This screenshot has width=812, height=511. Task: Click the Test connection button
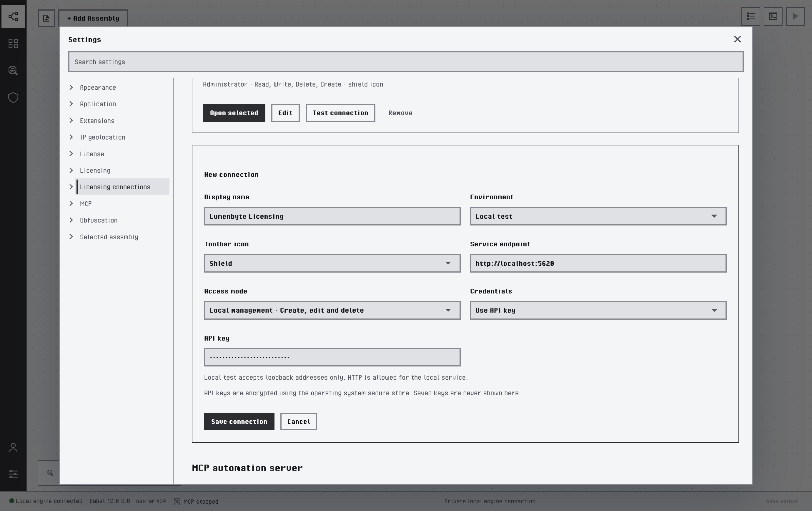pyautogui.click(x=340, y=113)
